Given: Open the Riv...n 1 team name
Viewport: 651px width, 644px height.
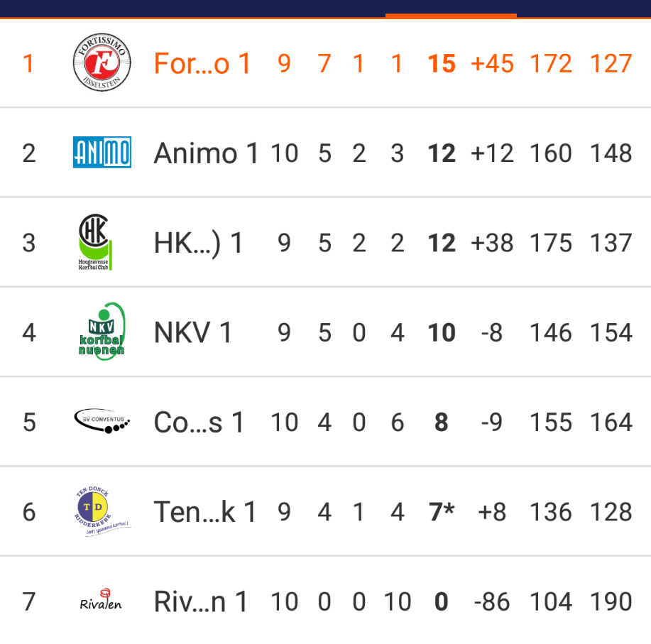Looking at the screenshot, I should [201, 601].
